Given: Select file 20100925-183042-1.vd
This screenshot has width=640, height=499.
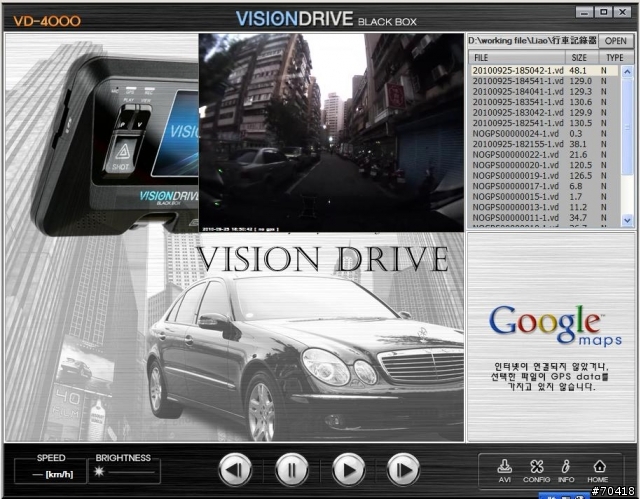Looking at the screenshot, I should tap(544, 113).
